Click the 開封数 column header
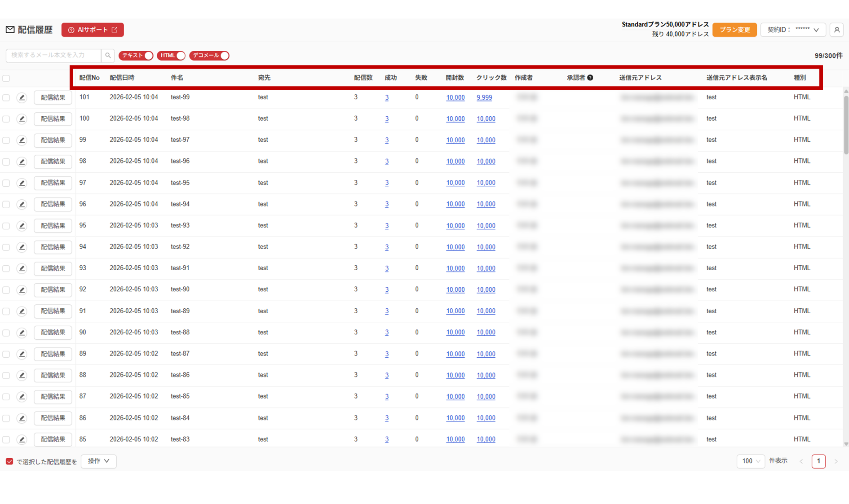 click(x=455, y=78)
